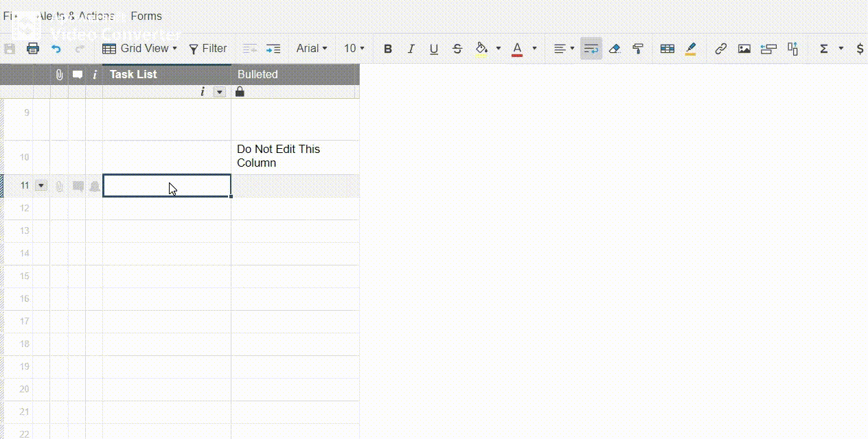Expand the row 11 dropdown arrow
This screenshot has width=868, height=439.
[x=41, y=185]
